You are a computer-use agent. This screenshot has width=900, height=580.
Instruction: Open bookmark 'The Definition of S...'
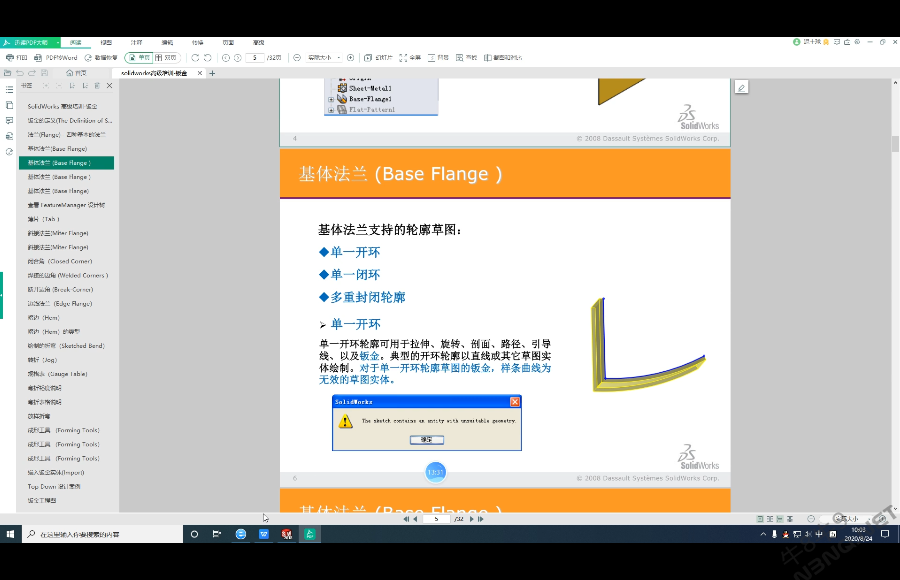[x=70, y=121]
